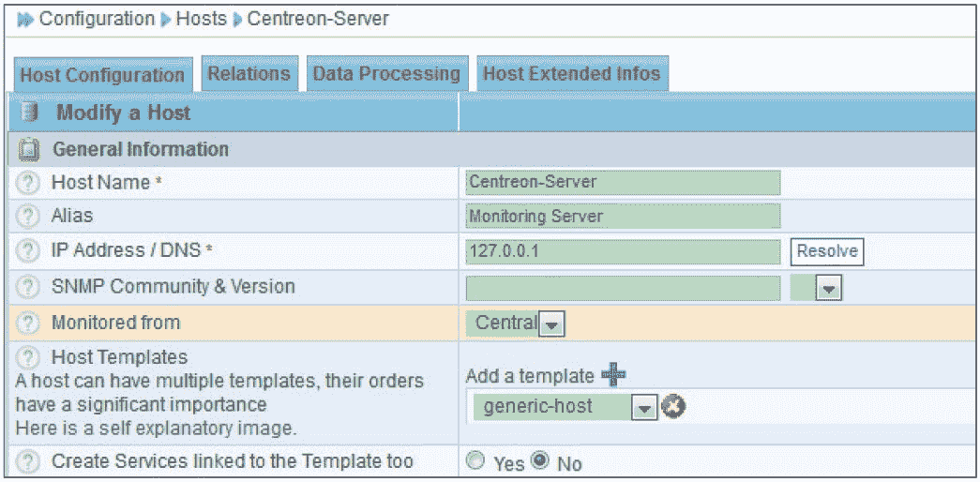980x482 pixels.
Task: Click the help icon next to Alias
Action: pyautogui.click(x=29, y=217)
